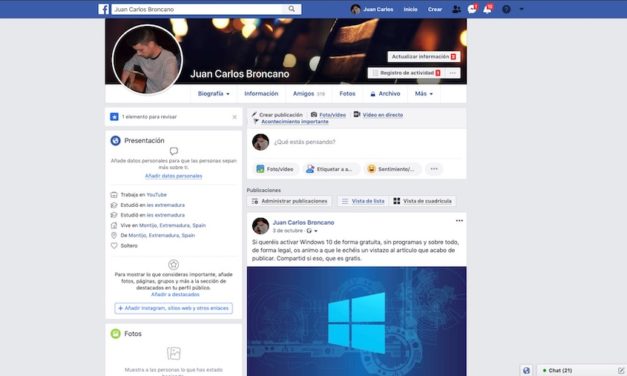Image resolution: width=627 pixels, height=376 pixels.
Task: Select Vídeo en directo option
Action: coord(378,115)
